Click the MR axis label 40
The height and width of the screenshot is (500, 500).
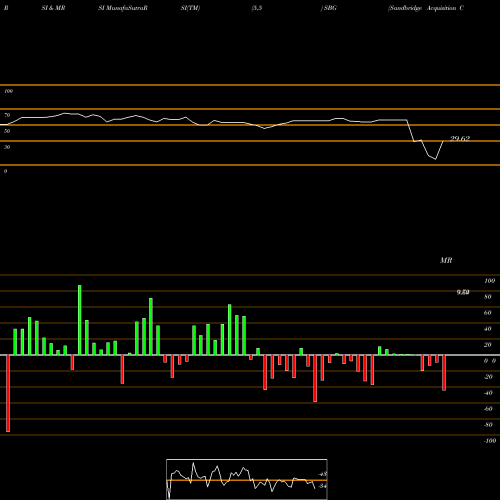488,329
